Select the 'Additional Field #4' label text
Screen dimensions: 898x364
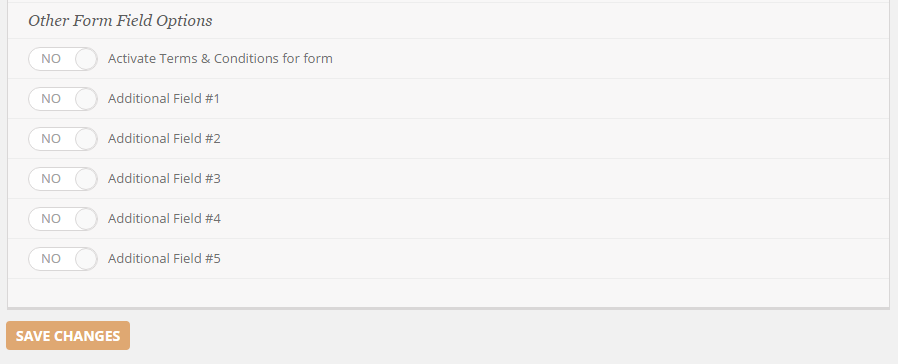[164, 219]
